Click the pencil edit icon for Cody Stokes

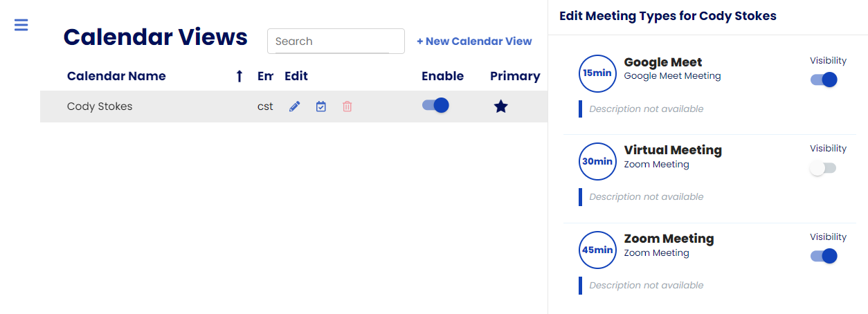(295, 107)
